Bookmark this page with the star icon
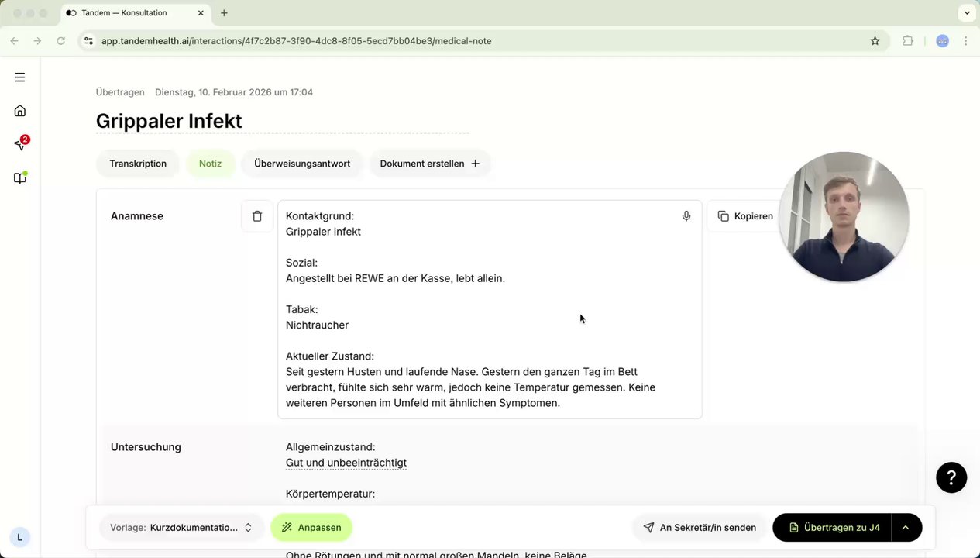980x558 pixels. click(x=875, y=41)
